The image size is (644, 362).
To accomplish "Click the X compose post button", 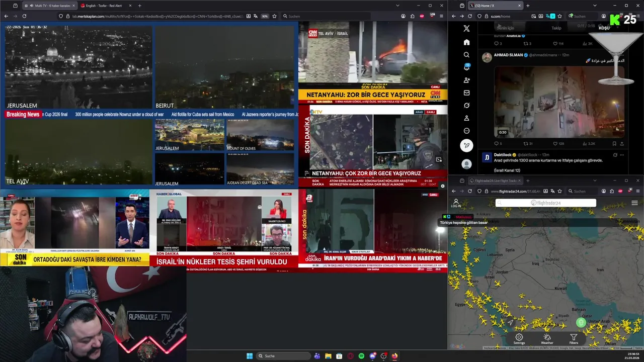I will [466, 145].
